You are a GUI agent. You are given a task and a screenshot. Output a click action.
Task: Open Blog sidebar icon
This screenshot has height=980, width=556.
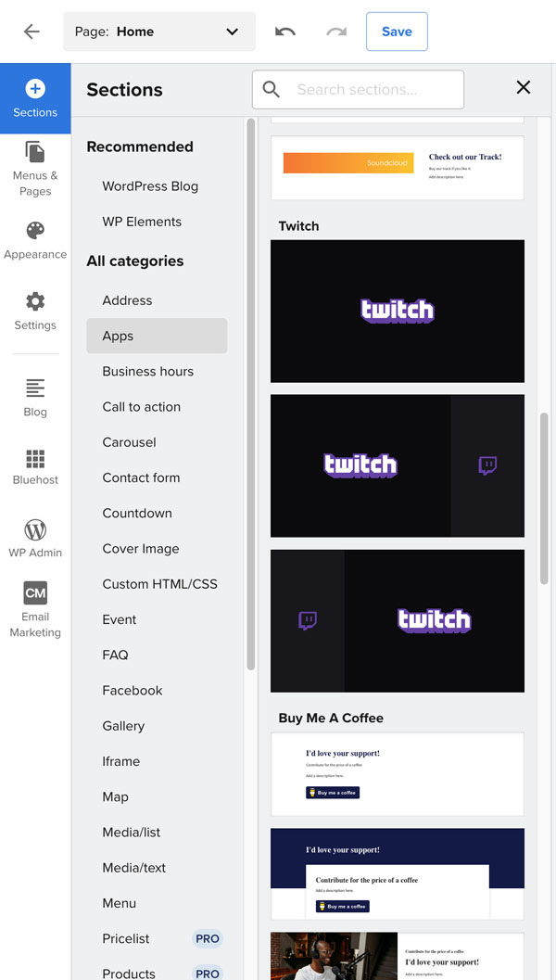35,388
